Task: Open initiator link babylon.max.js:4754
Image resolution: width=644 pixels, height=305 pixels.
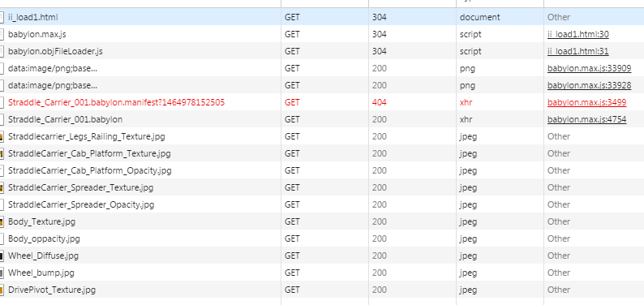Action: (x=586, y=119)
